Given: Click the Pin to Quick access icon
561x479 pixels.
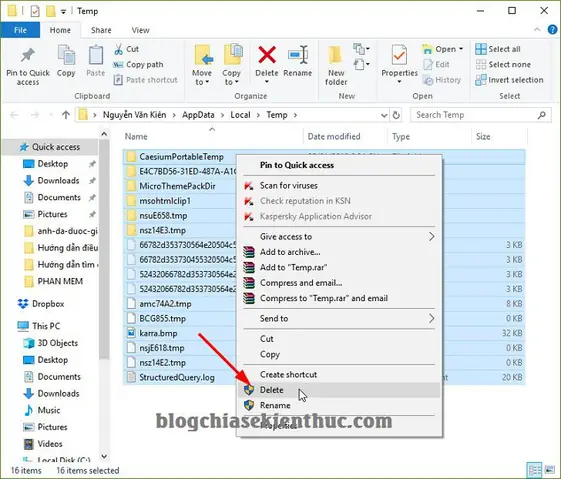Looking at the screenshot, I should click(x=28, y=55).
